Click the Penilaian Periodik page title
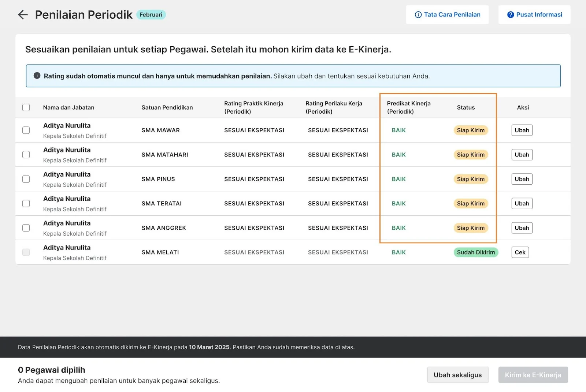The width and height of the screenshot is (586, 392). pyautogui.click(x=84, y=15)
